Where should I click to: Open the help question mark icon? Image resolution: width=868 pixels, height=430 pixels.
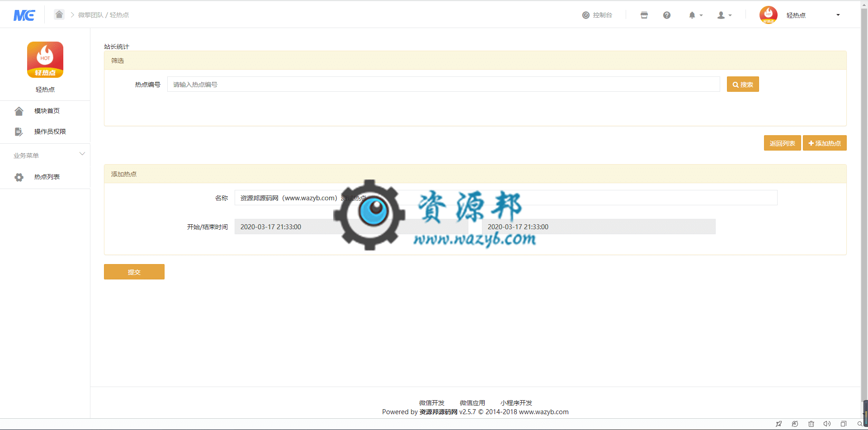[x=667, y=15]
